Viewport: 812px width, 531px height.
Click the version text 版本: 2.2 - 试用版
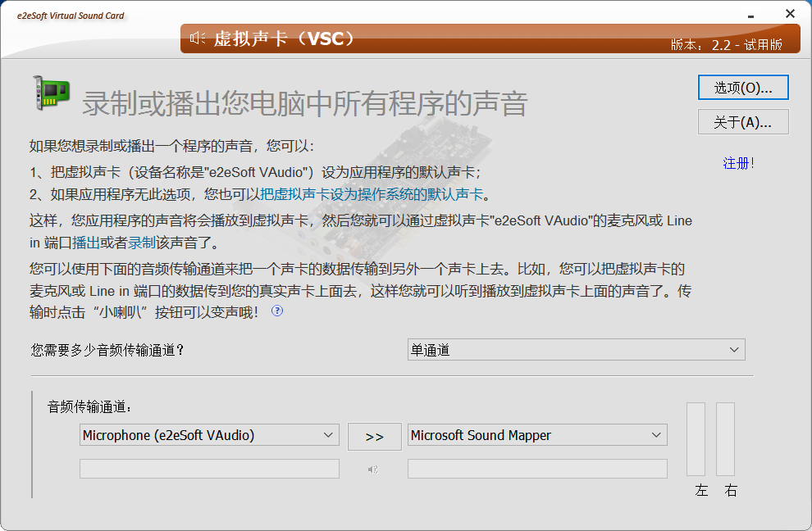727,45
